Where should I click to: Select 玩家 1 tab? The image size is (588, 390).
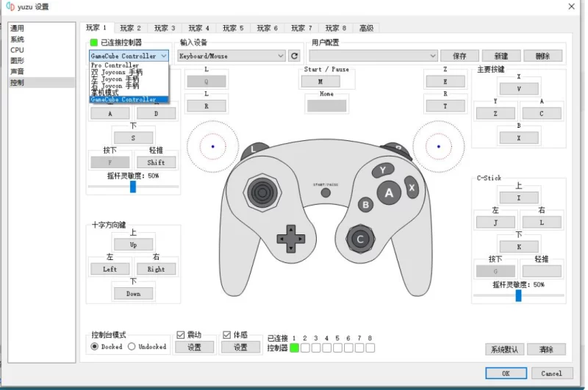[96, 28]
